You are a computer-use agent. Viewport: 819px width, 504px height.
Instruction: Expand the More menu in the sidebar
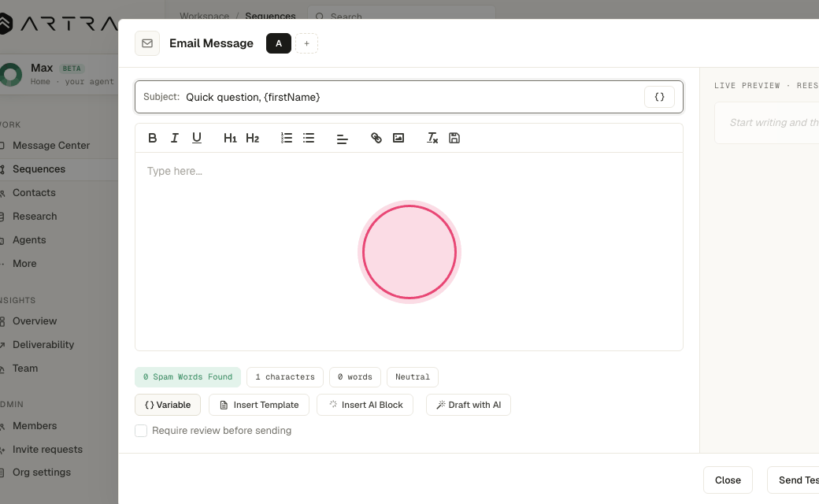(x=24, y=263)
